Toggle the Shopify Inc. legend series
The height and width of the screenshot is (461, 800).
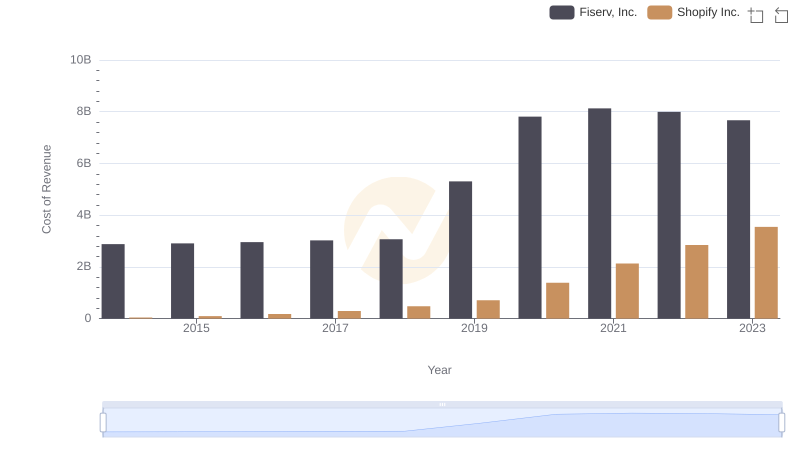click(x=693, y=12)
